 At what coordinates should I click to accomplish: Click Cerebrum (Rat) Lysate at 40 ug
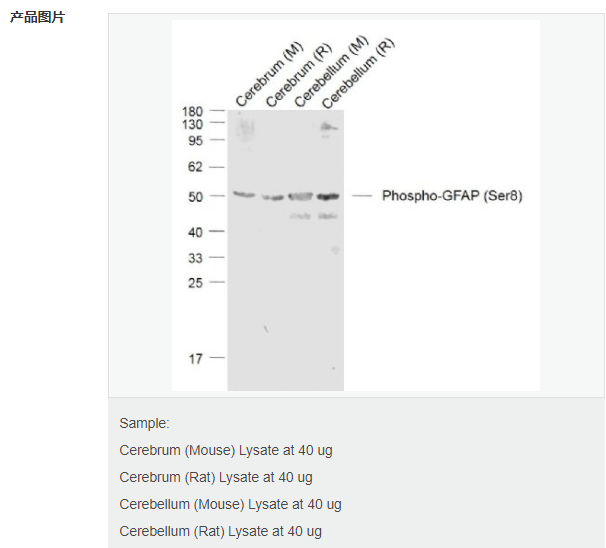216,478
